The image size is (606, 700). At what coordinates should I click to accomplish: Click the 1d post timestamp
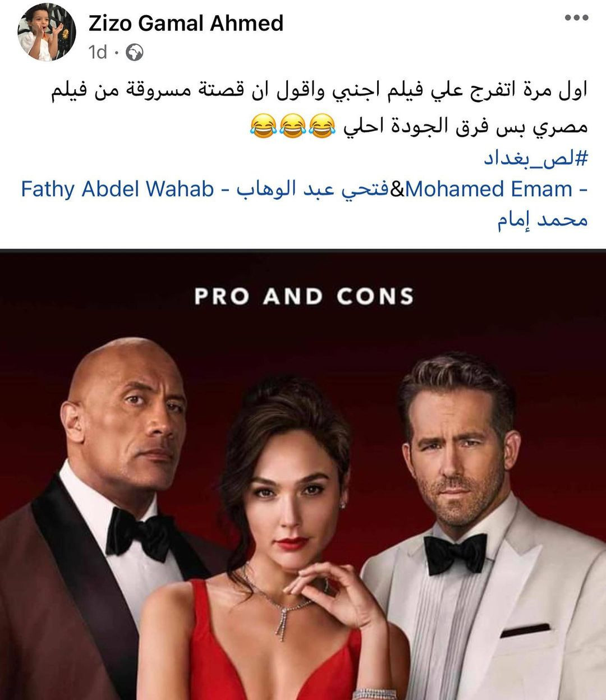tap(98, 53)
